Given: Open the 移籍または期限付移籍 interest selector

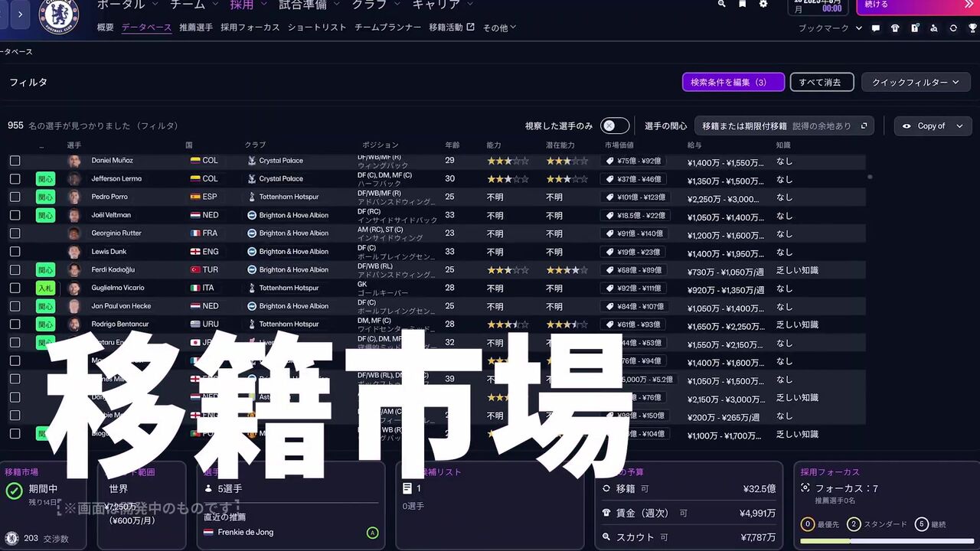Looking at the screenshot, I should (785, 126).
